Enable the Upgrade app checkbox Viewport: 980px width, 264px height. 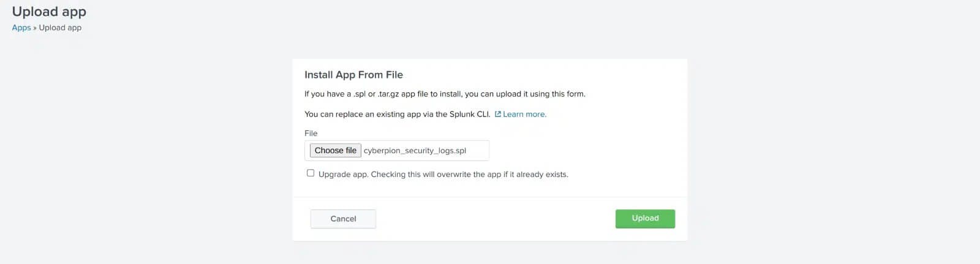point(311,173)
